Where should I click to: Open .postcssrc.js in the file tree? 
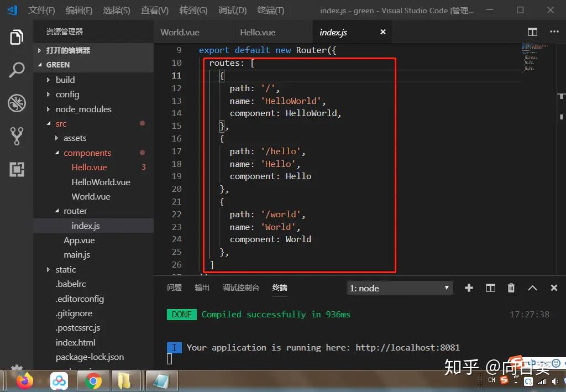[x=78, y=328]
